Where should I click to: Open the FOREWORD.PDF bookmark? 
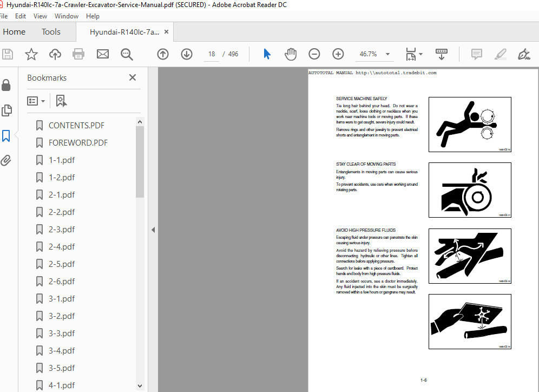click(78, 143)
